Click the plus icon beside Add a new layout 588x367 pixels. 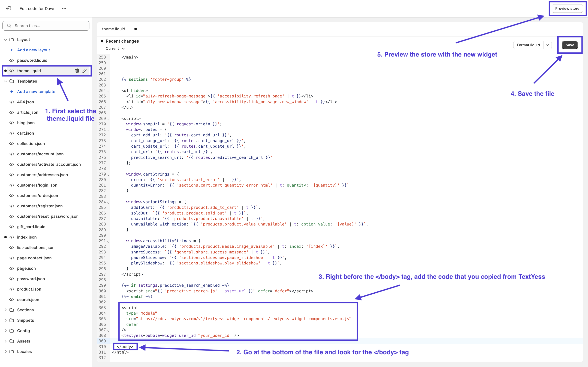tap(11, 50)
